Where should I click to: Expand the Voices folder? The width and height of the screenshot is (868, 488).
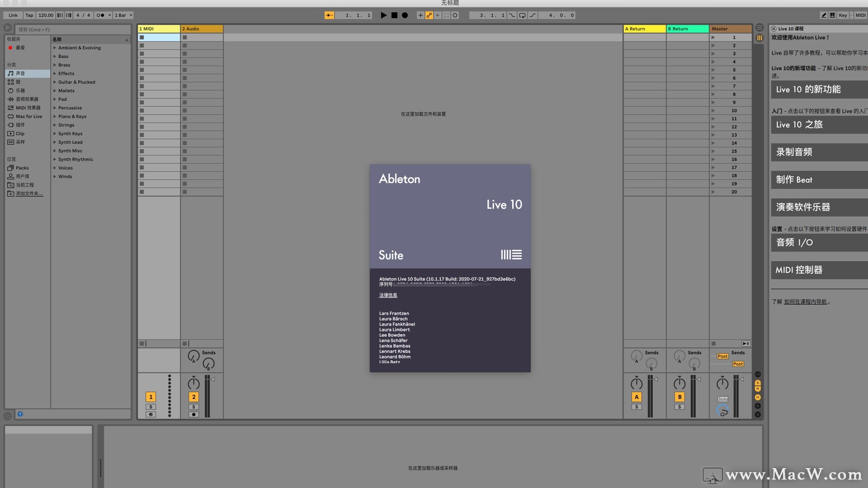[x=55, y=168]
